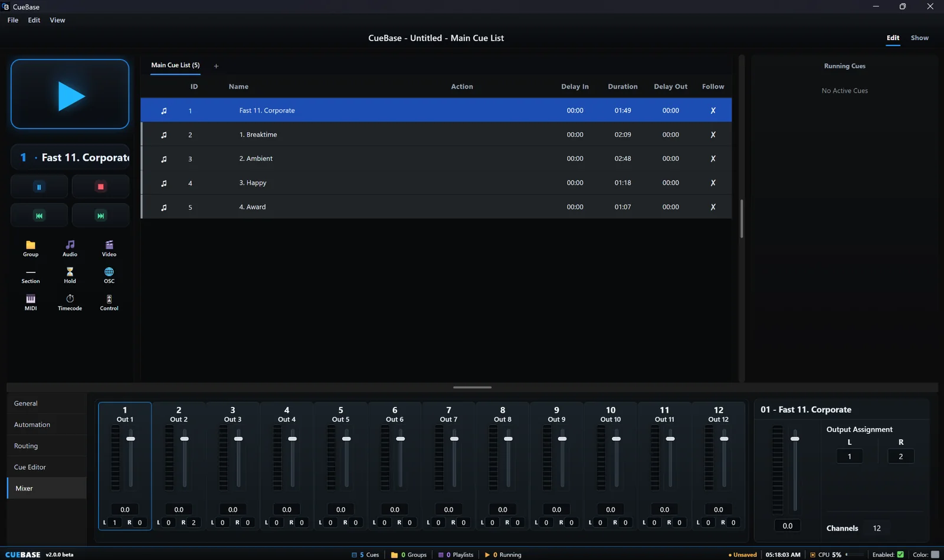Toggle Follow X for 4. Award

click(713, 207)
